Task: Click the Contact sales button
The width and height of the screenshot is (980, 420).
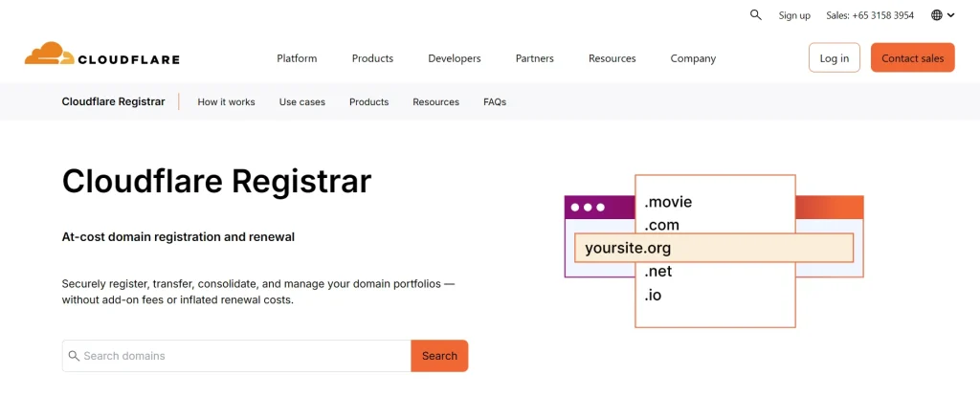Action: click(x=912, y=58)
